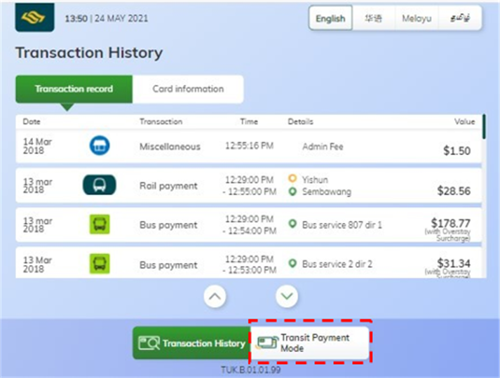Image resolution: width=500 pixels, height=378 pixels.
Task: Go down with the down chevron
Action: pos(287,296)
